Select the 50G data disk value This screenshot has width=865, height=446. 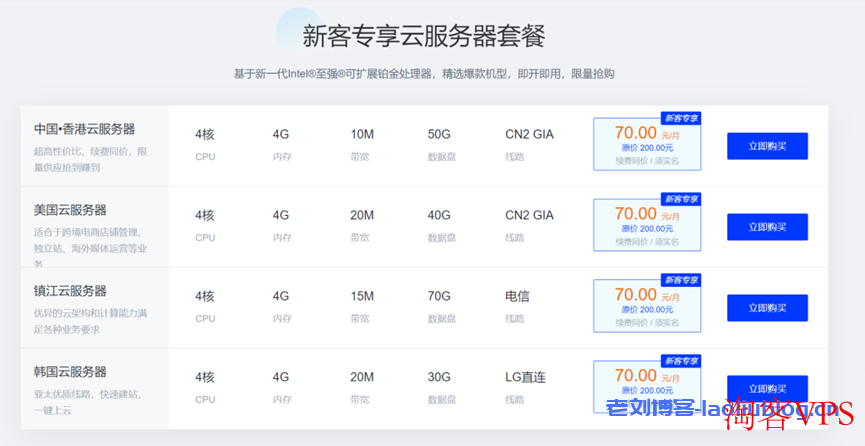click(x=439, y=134)
